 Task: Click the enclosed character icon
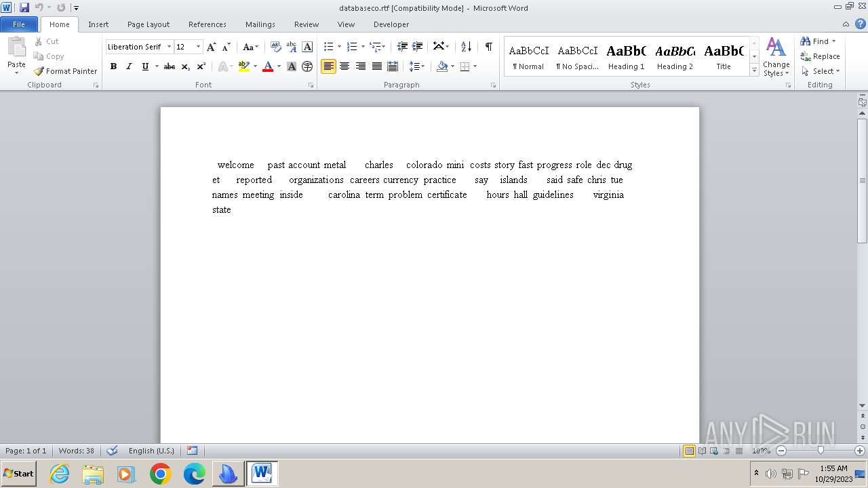tap(307, 66)
